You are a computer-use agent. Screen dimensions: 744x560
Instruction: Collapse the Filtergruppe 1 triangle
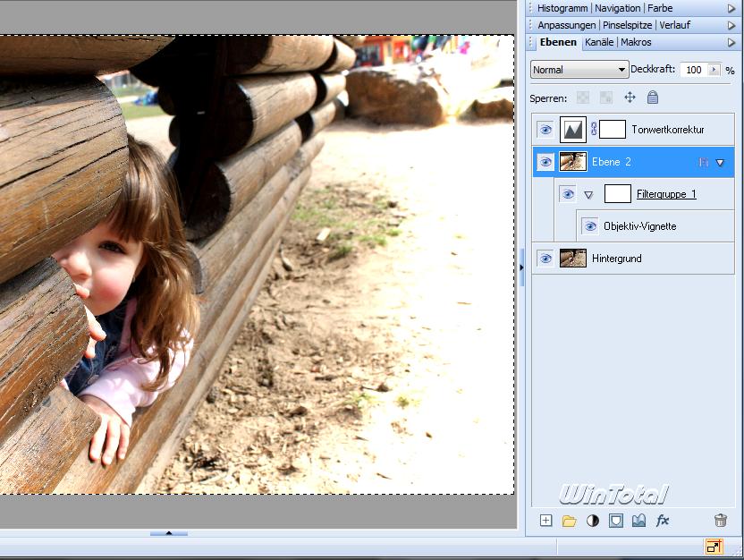click(x=588, y=194)
